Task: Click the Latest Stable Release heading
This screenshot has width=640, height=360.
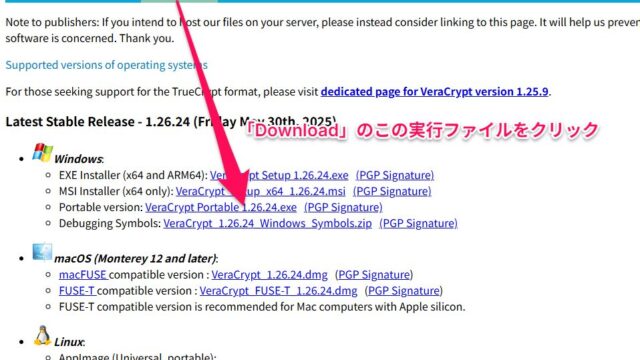Action: click(x=171, y=122)
